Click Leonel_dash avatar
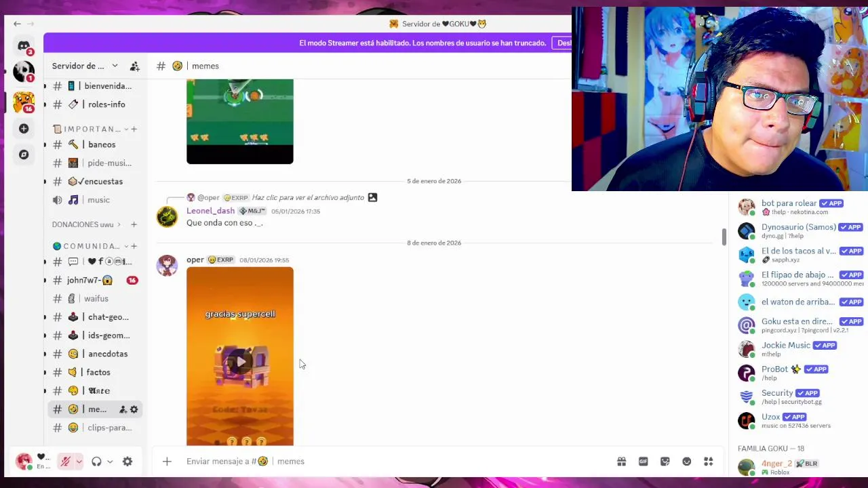 coord(167,216)
